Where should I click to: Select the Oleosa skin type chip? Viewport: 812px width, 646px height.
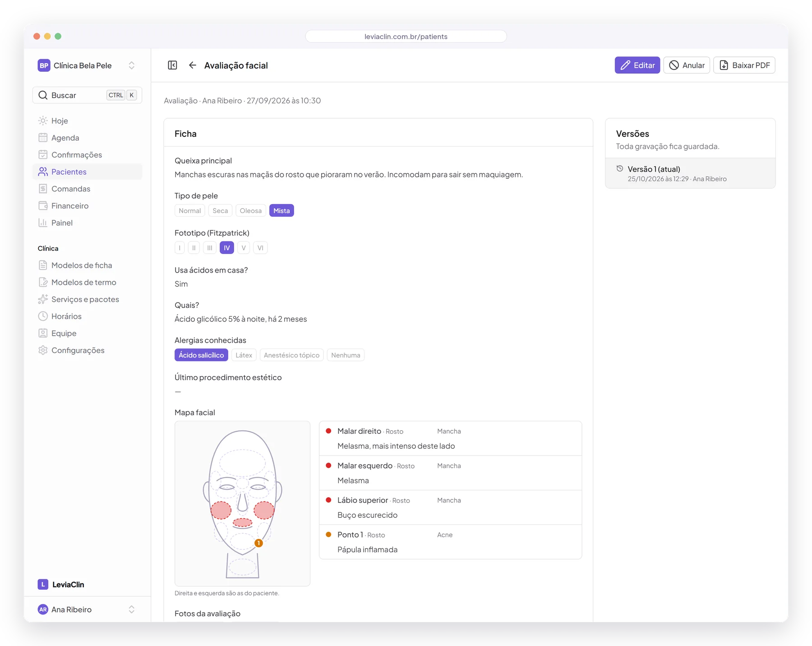[250, 211]
